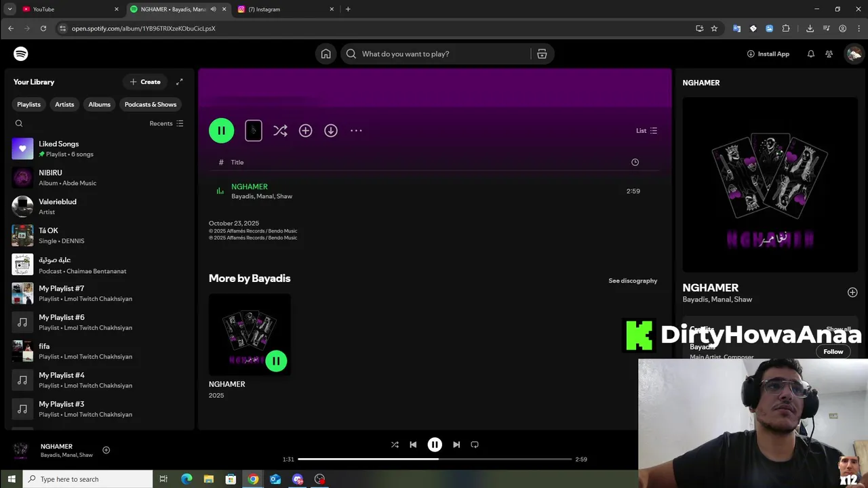Open Windows Start menu
868x488 pixels.
(x=12, y=479)
